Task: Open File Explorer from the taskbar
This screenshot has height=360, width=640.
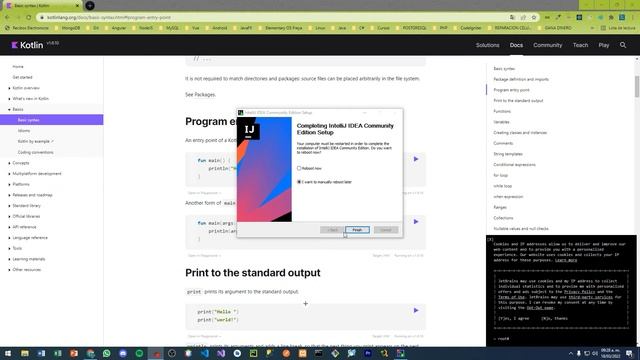Action: pyautogui.click(x=25, y=353)
